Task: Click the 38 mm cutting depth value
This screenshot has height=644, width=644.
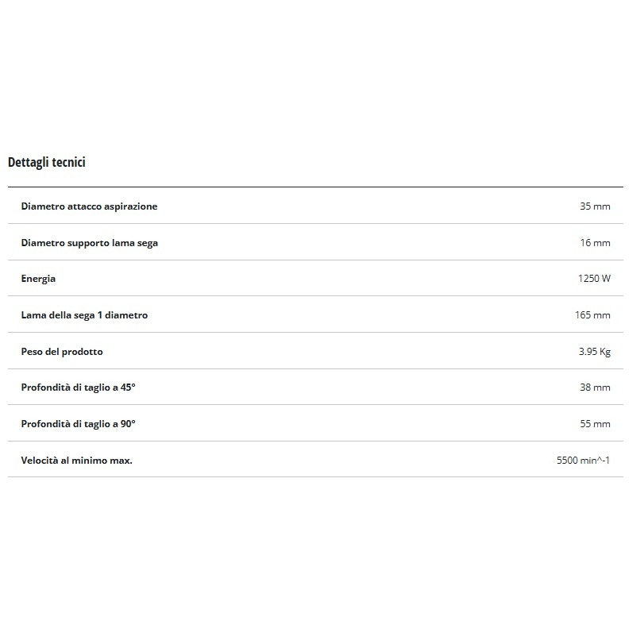Action: (x=595, y=388)
